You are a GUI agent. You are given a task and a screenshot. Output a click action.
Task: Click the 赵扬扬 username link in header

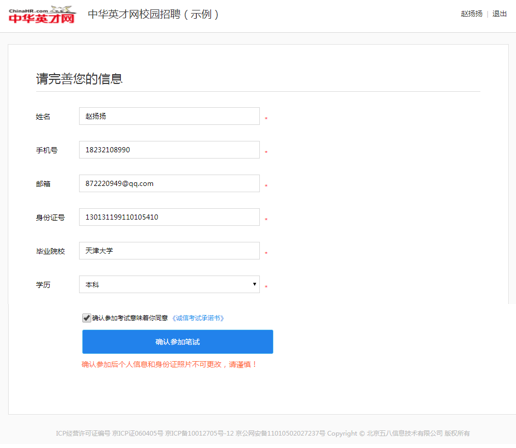(x=471, y=14)
